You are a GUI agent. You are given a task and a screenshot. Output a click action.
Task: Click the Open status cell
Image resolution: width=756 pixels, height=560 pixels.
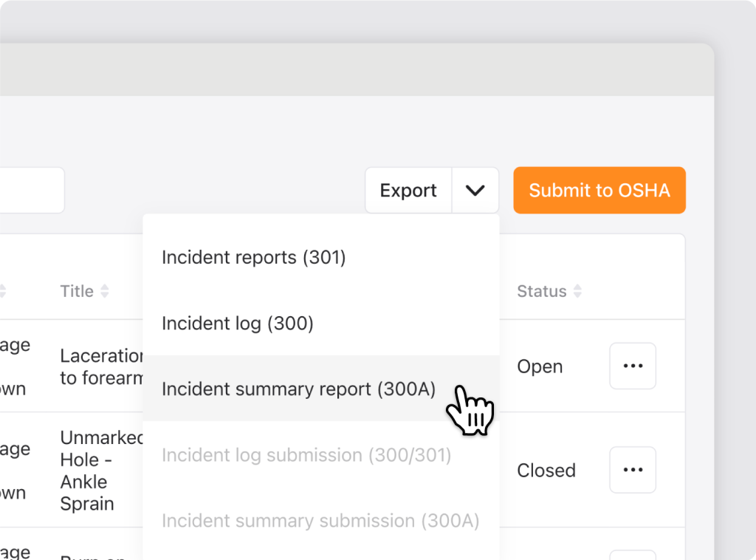click(x=540, y=366)
